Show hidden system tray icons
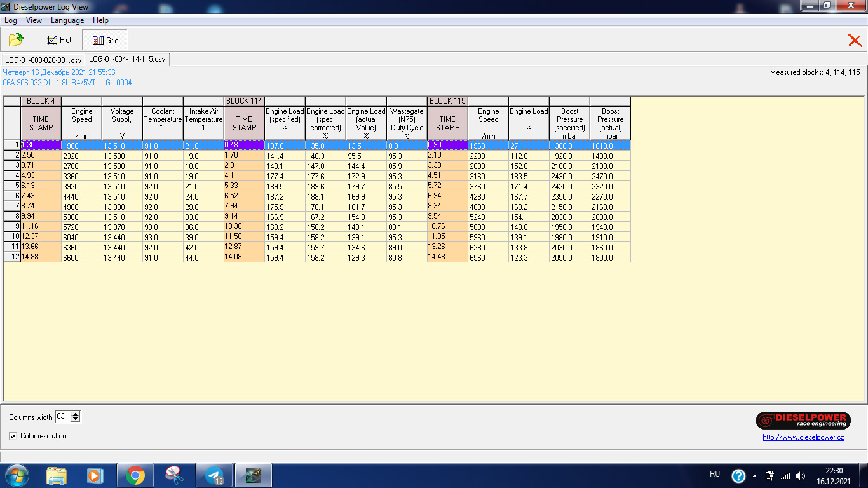This screenshot has width=868, height=488. (755, 475)
